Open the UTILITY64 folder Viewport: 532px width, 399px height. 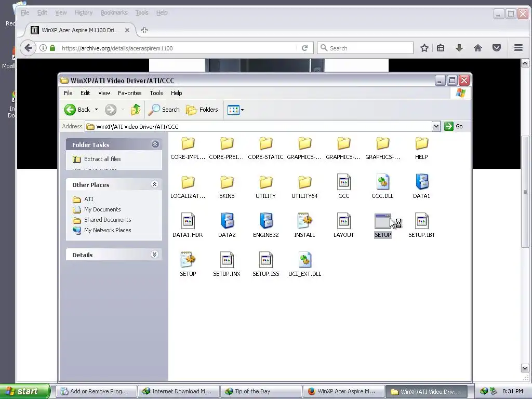point(304,187)
